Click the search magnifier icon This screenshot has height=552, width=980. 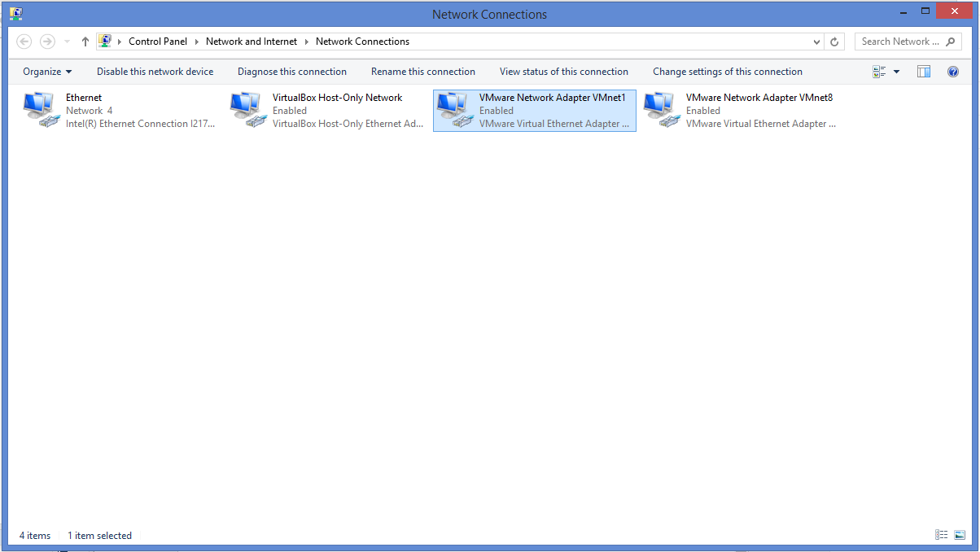coord(951,42)
